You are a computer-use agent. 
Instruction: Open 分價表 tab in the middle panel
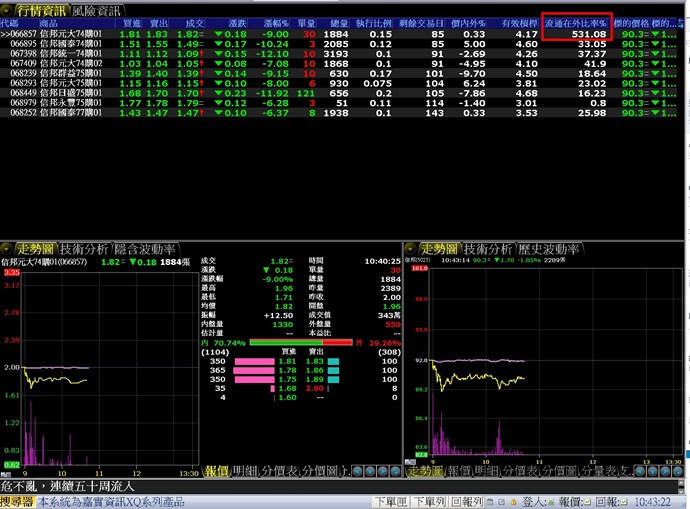tap(279, 471)
